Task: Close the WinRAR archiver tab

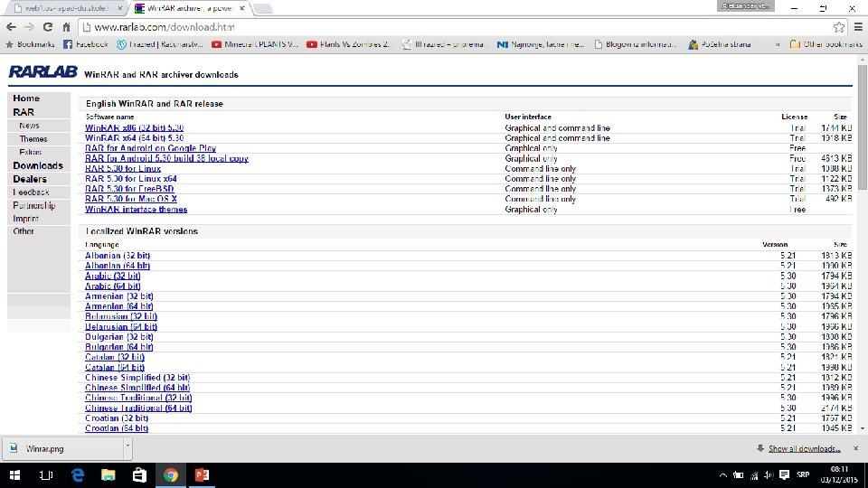Action: pos(242,8)
